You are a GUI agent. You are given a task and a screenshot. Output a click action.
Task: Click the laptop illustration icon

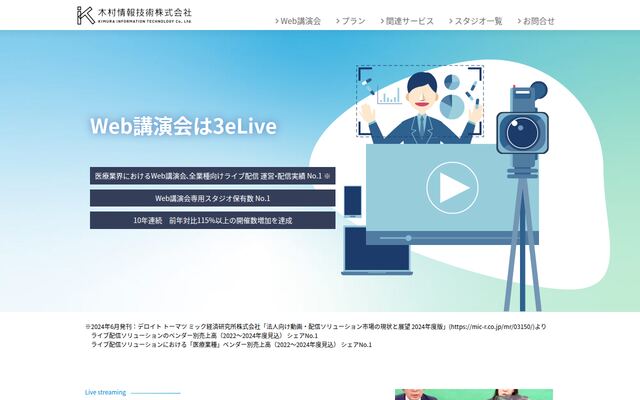(376, 251)
